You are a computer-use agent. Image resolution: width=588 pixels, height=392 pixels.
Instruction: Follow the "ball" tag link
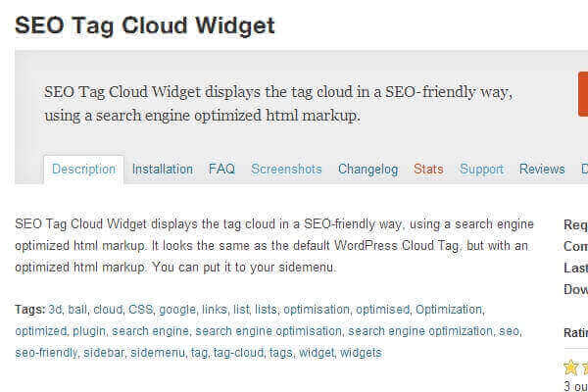pos(78,310)
